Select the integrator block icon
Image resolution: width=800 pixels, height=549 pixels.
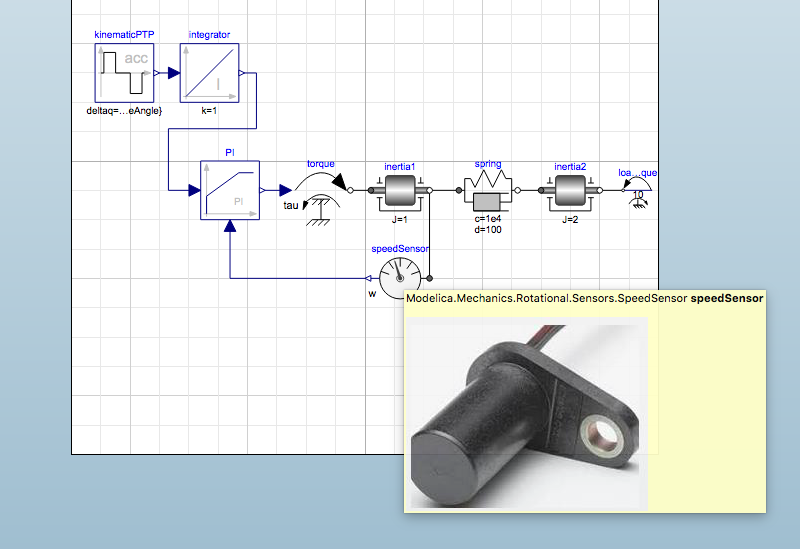209,73
